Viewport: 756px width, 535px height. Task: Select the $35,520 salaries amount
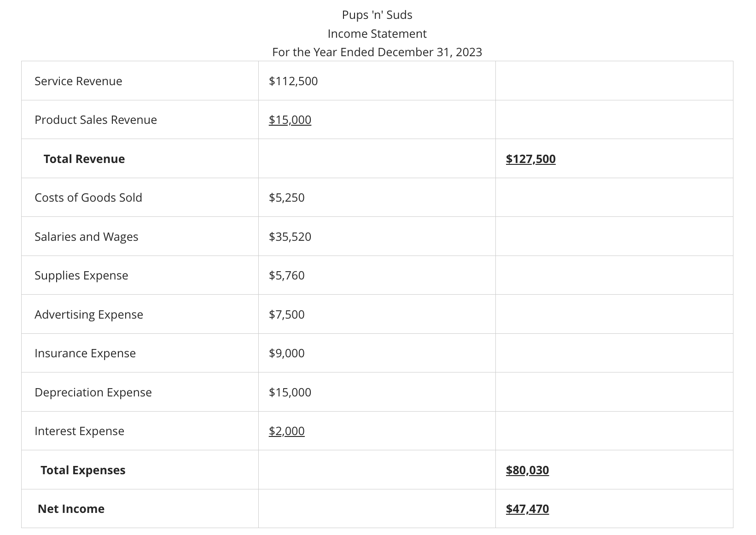point(290,237)
